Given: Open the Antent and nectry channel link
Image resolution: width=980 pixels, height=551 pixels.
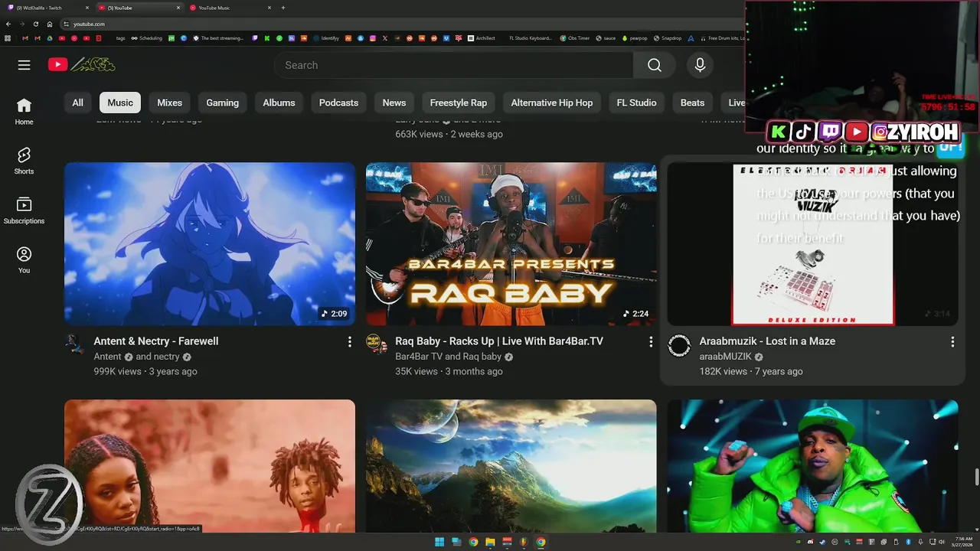Looking at the screenshot, I should coord(136,357).
